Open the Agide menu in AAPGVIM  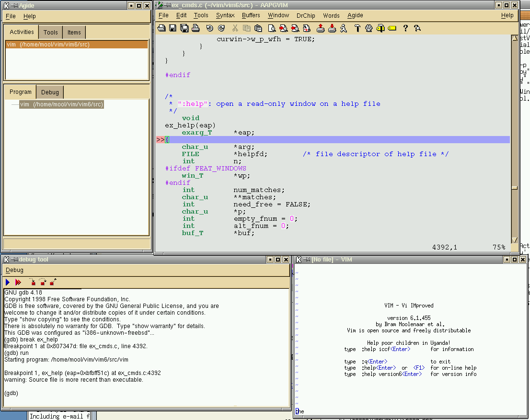click(355, 15)
